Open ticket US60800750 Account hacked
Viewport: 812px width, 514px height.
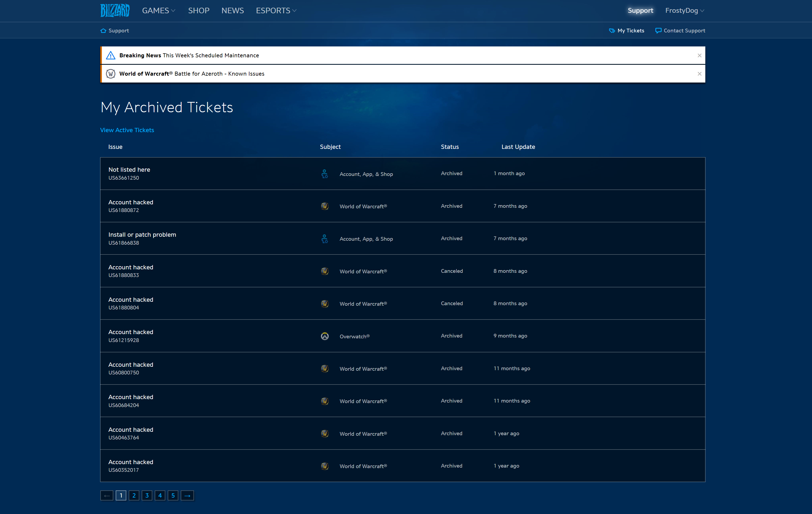pos(403,369)
